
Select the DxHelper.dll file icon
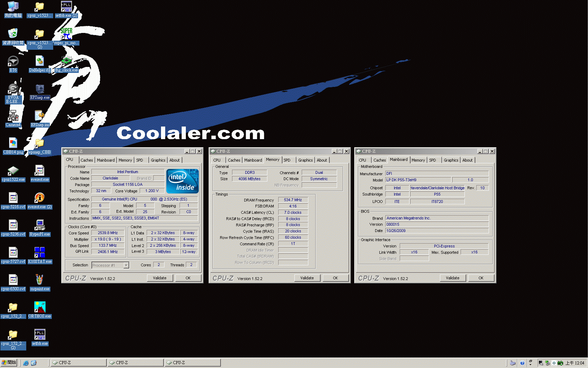point(40,64)
